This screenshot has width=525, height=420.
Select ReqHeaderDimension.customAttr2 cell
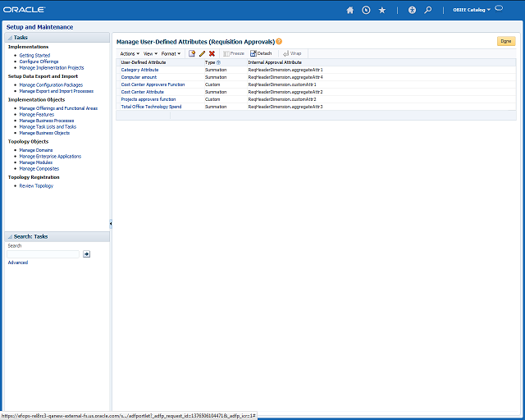click(282, 99)
